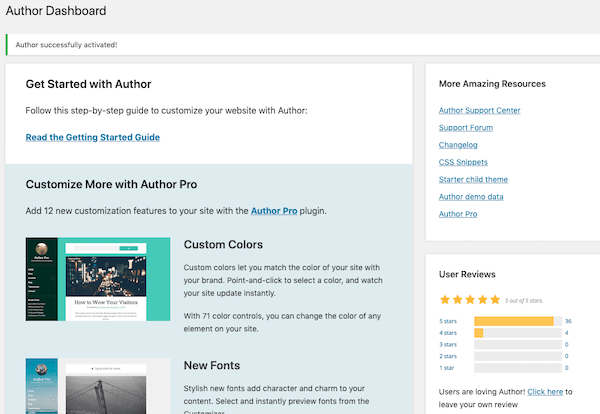Click the 'Author successfully activated!' notice
600x414 pixels.
pyautogui.click(x=303, y=45)
